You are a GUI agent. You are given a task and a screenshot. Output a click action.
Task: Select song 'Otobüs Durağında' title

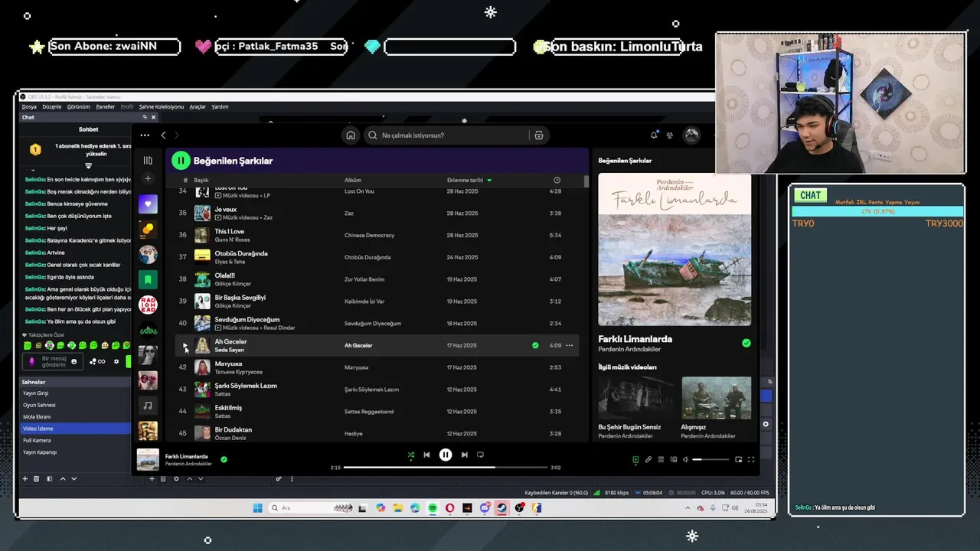pyautogui.click(x=241, y=253)
